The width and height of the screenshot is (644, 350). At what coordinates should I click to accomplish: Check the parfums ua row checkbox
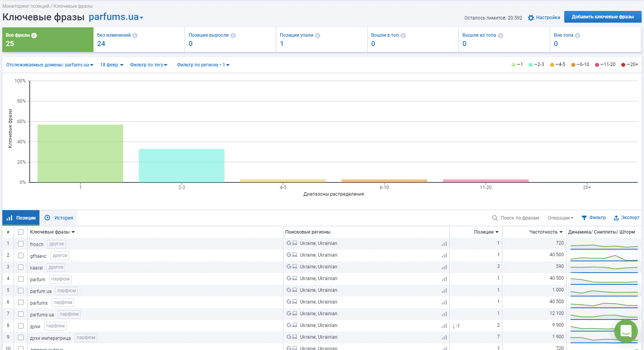[21, 314]
